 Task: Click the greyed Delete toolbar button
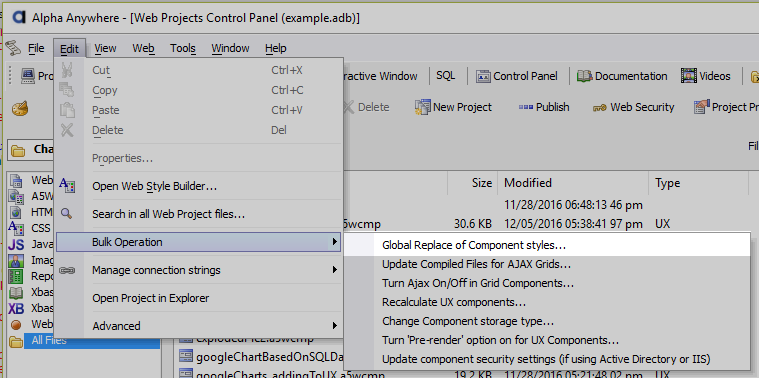click(366, 107)
